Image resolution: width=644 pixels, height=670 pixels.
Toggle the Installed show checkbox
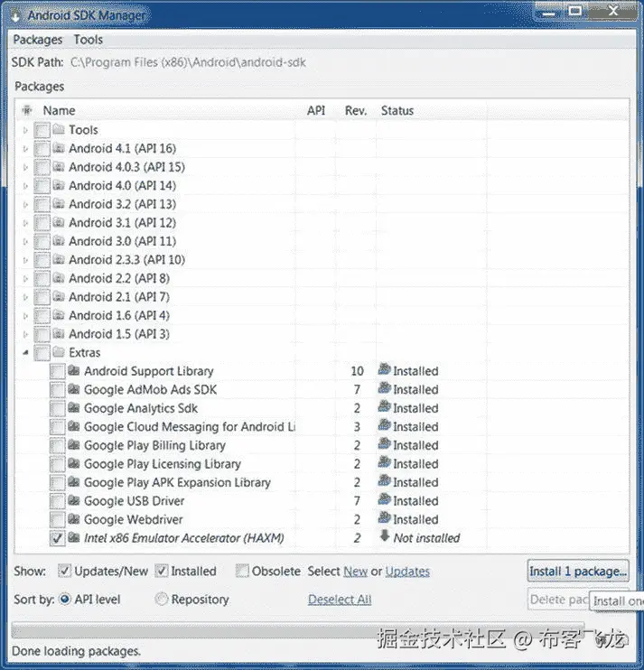(161, 571)
